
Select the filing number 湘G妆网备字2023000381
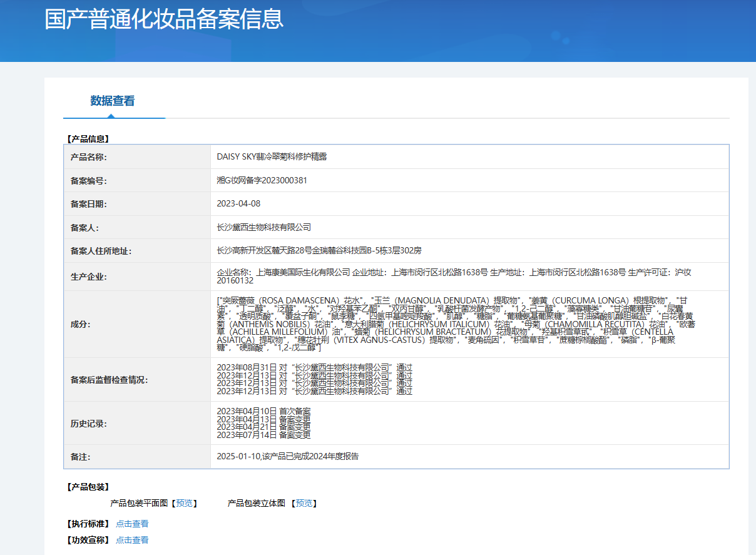tap(262, 180)
